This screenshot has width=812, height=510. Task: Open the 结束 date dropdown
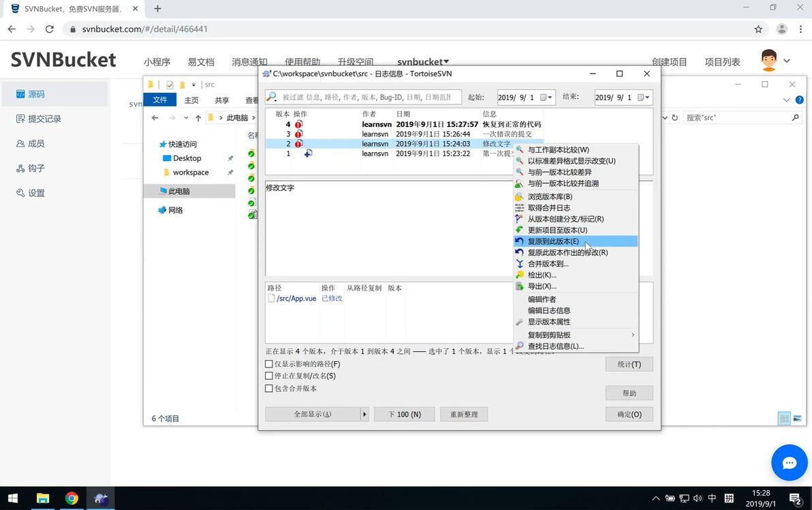(644, 97)
